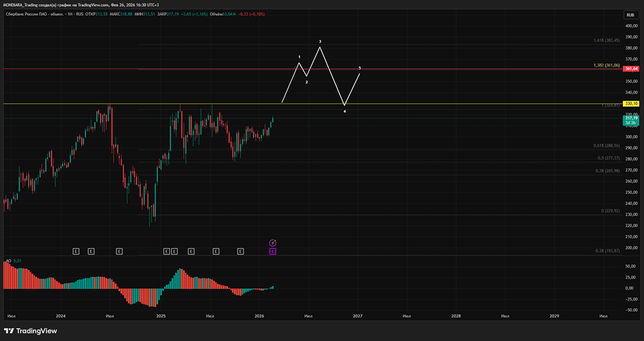Click the 350,00 price scale value
The width and height of the screenshot is (644, 341).
point(632,81)
